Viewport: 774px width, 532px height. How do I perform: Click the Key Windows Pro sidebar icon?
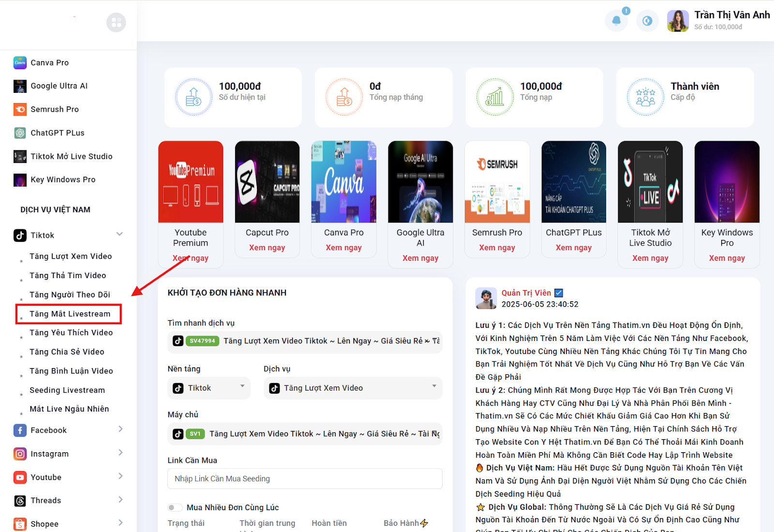tap(20, 179)
